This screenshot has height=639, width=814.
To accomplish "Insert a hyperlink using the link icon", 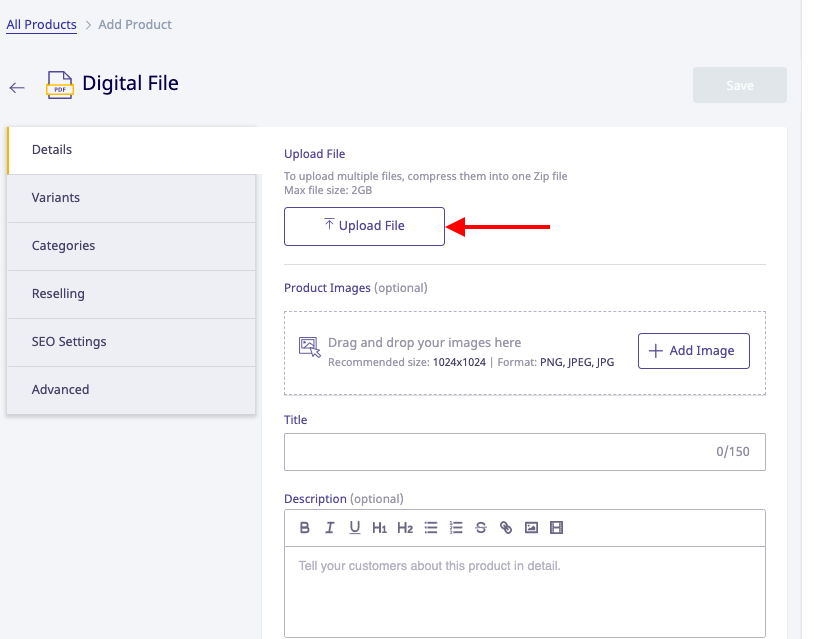I will (x=506, y=527).
